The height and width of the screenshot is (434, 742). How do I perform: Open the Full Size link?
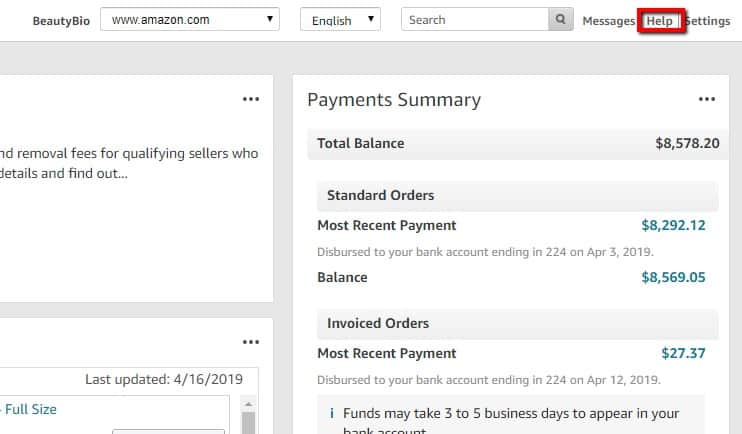click(31, 409)
